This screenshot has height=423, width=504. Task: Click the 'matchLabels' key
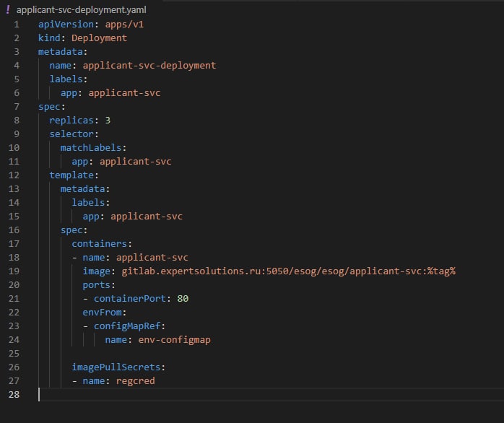pyautogui.click(x=91, y=148)
